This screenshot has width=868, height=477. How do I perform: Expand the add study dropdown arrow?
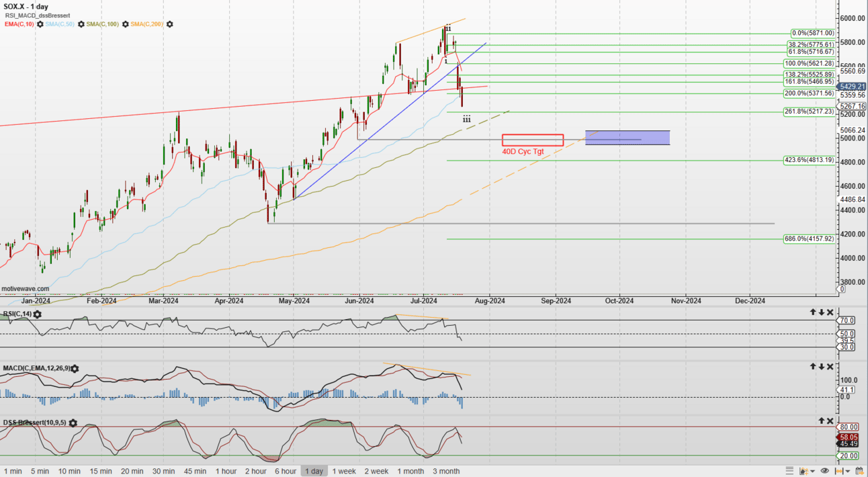click(x=812, y=471)
